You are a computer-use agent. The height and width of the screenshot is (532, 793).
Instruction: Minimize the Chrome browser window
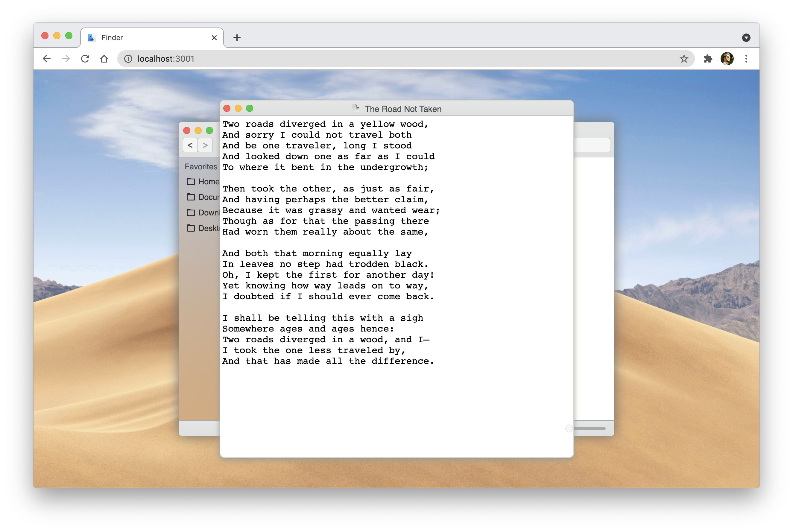57,36
